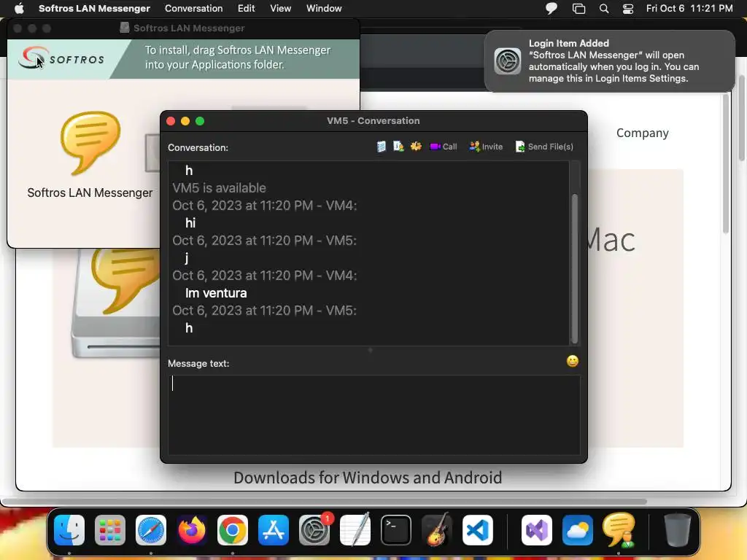Open the Apple menu
The width and height of the screenshot is (747, 560).
(x=19, y=8)
